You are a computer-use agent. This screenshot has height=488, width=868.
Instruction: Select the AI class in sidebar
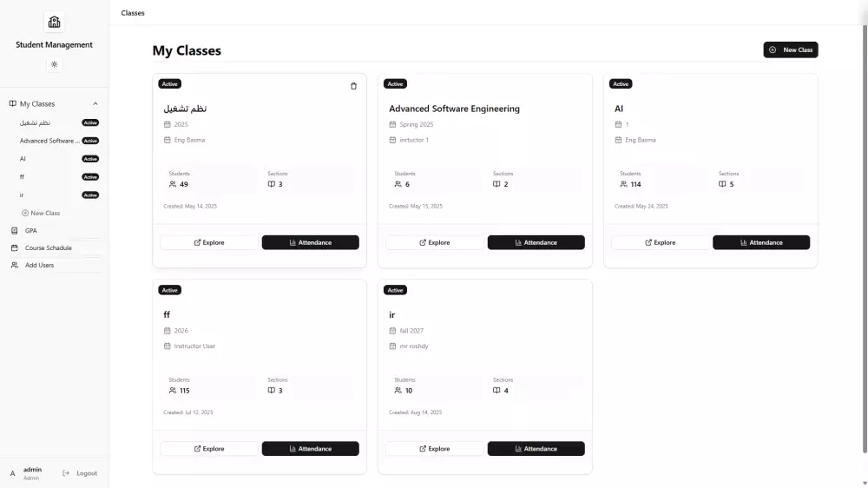(23, 159)
